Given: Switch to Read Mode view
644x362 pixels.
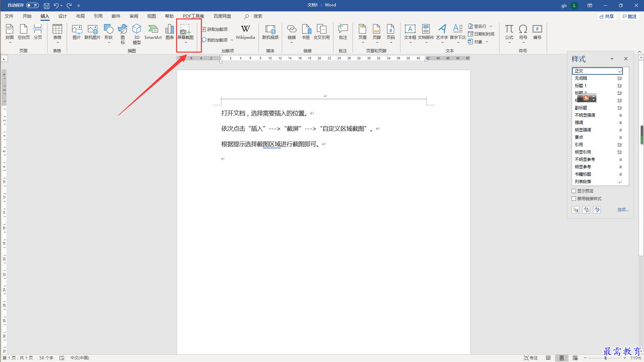Looking at the screenshot, I should 548,358.
